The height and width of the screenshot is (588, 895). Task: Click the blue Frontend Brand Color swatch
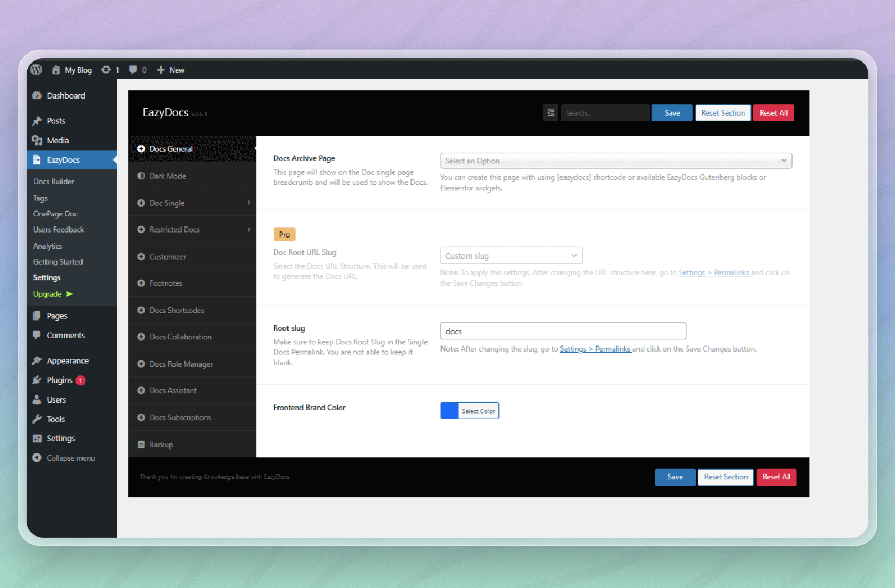(449, 411)
